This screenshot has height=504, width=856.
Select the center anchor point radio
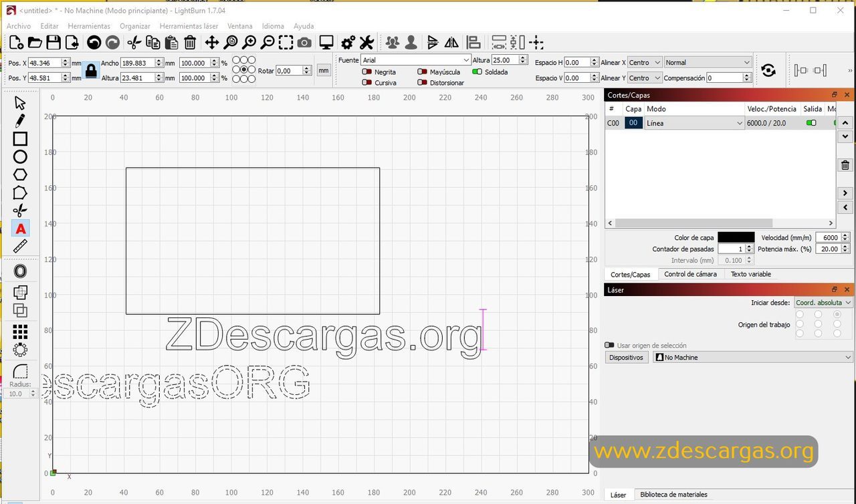click(244, 70)
